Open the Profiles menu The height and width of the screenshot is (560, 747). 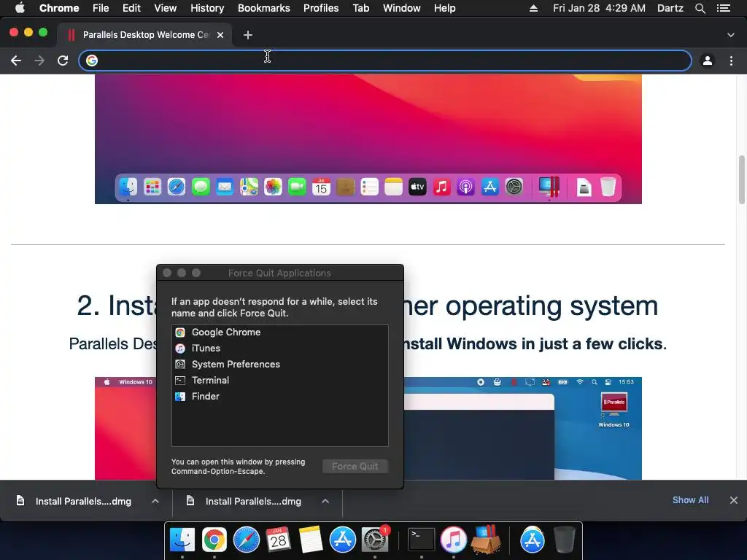[x=321, y=8]
